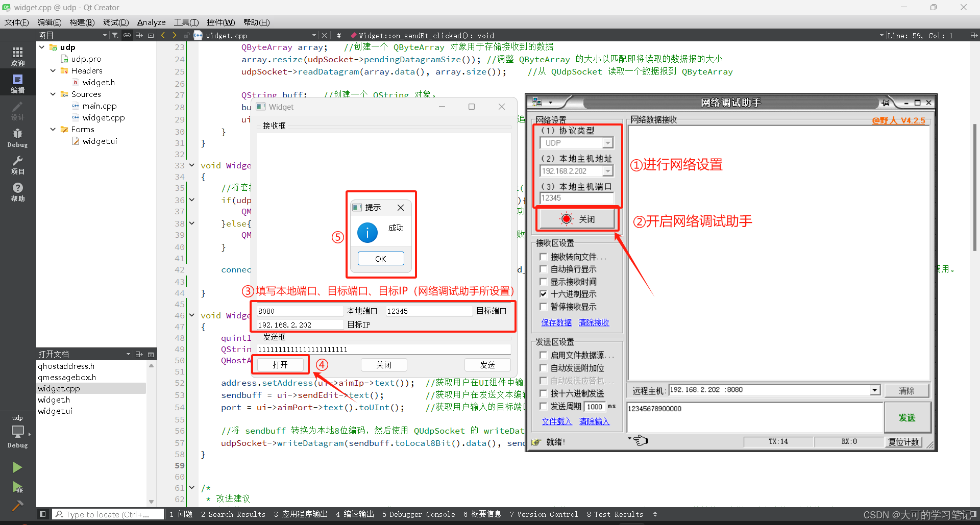Open Projects mode with the wrench icon

click(17, 165)
